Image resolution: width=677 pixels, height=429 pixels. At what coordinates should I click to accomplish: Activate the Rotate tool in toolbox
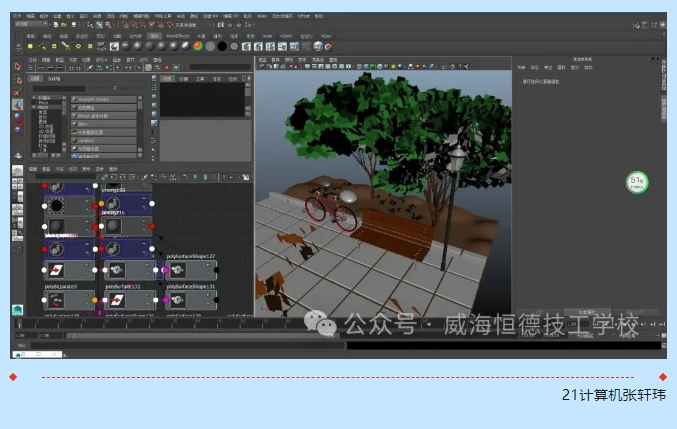(x=17, y=117)
